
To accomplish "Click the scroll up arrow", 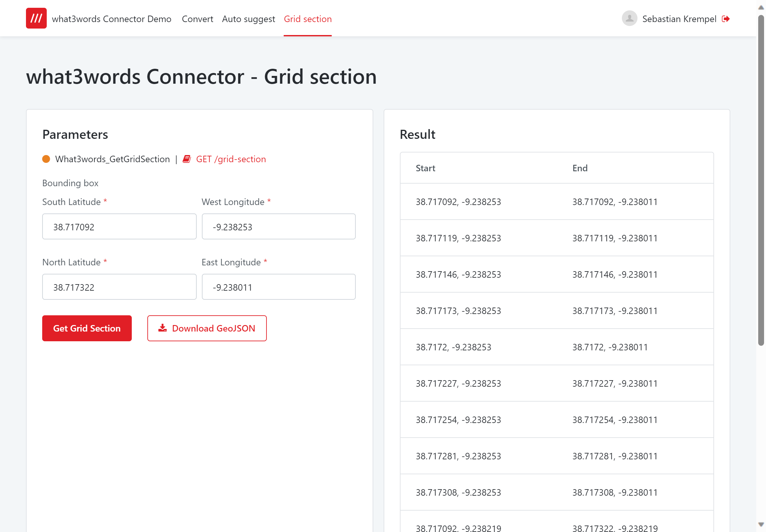I will tap(761, 7).
